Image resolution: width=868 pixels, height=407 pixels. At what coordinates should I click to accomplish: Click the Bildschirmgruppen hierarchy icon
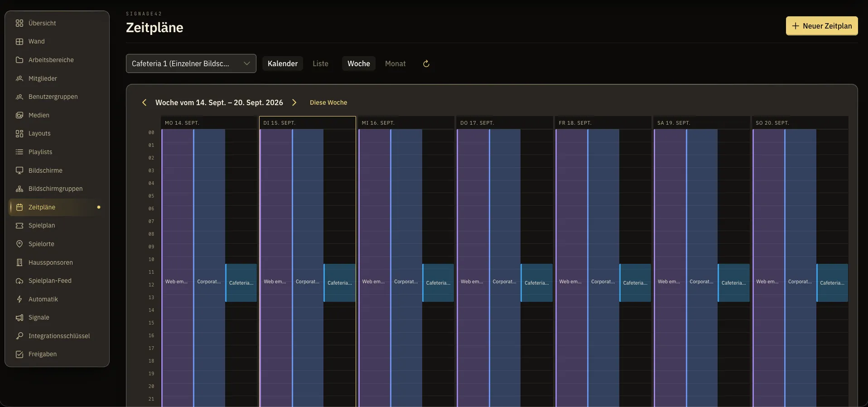click(19, 189)
